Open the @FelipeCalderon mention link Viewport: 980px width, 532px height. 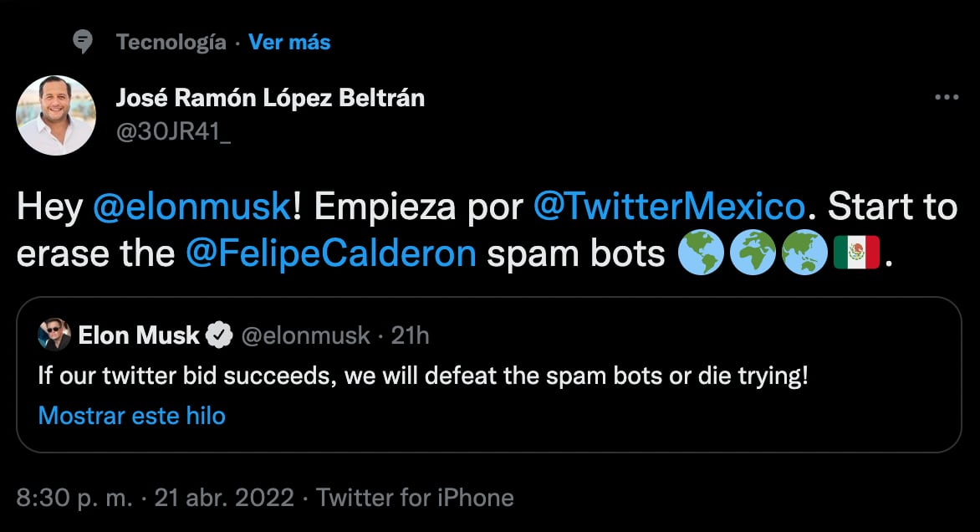click(331, 253)
